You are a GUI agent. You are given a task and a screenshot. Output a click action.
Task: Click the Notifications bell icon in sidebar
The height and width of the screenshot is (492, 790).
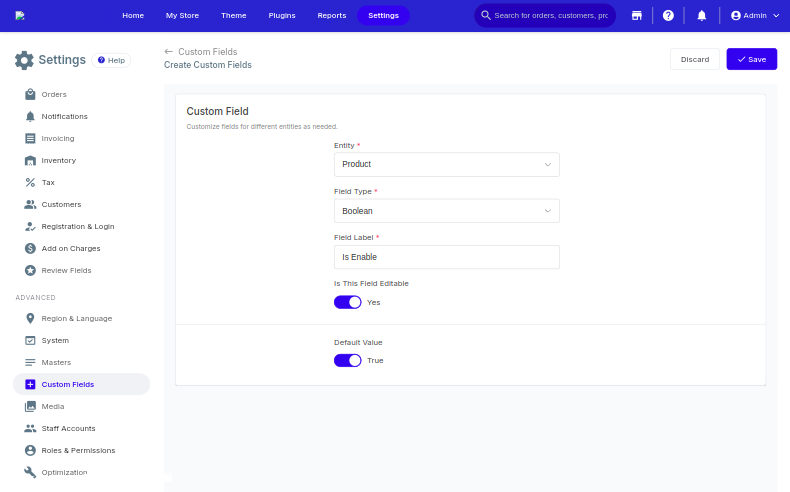click(30, 116)
